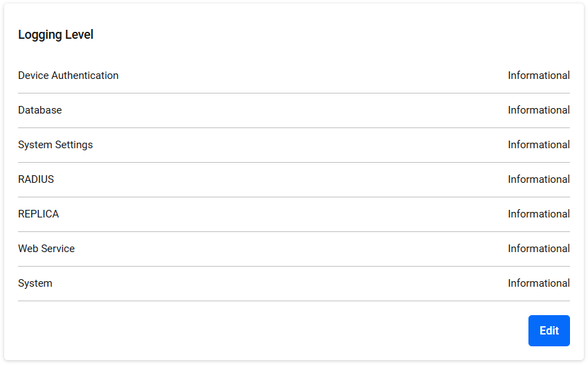The height and width of the screenshot is (365, 588).
Task: Click the blue Edit button
Action: click(x=549, y=330)
